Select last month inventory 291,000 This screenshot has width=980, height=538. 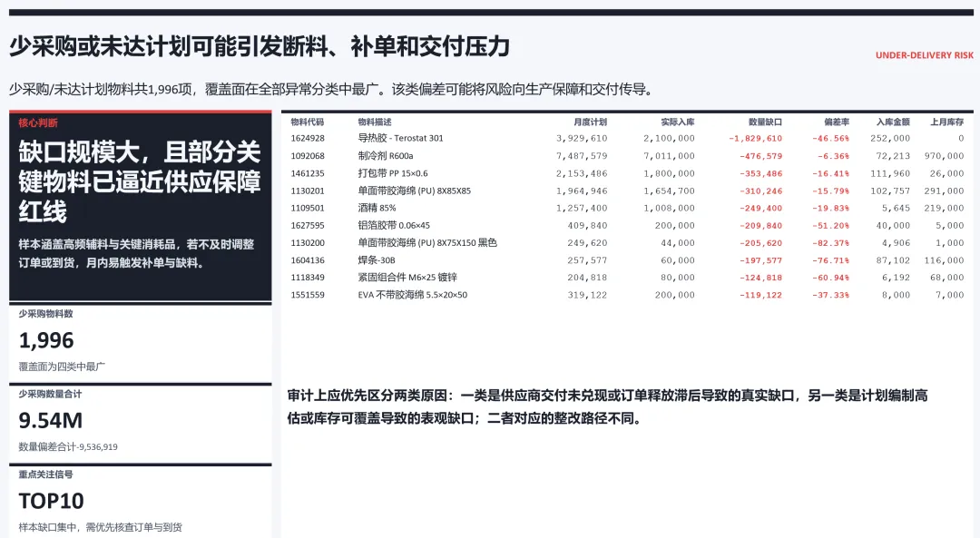pyautogui.click(x=944, y=191)
